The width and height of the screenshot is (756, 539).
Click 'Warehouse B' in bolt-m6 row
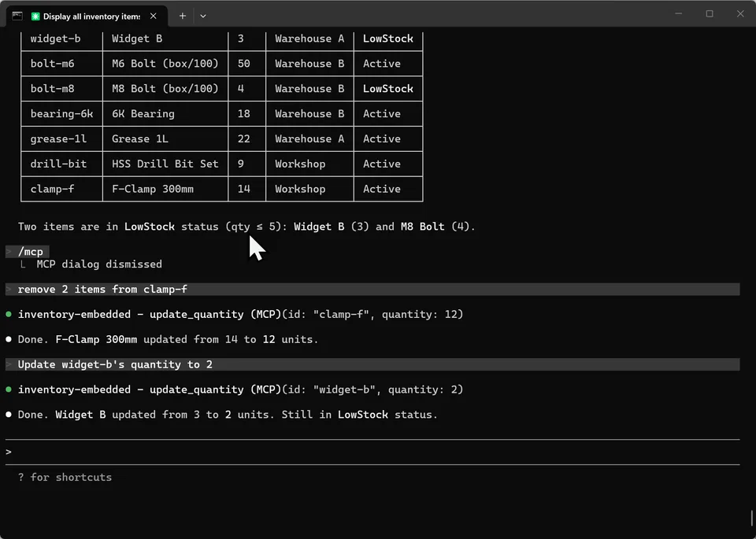[309, 64]
